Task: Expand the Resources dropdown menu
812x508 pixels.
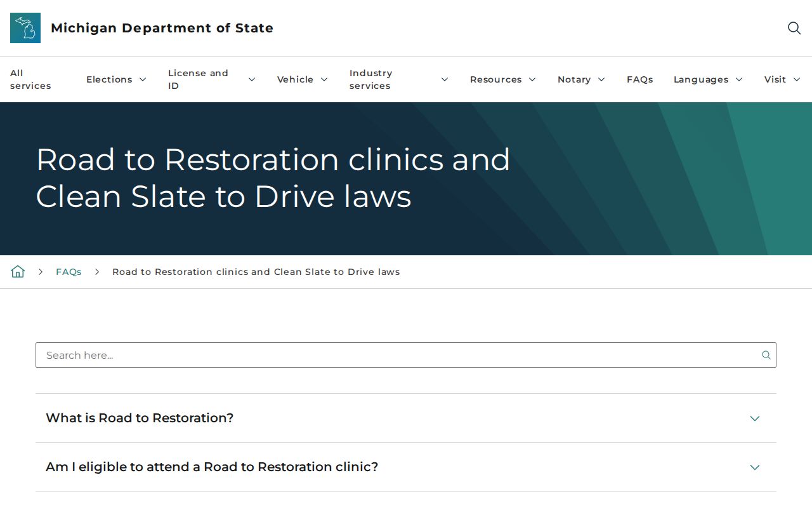Action: (x=502, y=79)
